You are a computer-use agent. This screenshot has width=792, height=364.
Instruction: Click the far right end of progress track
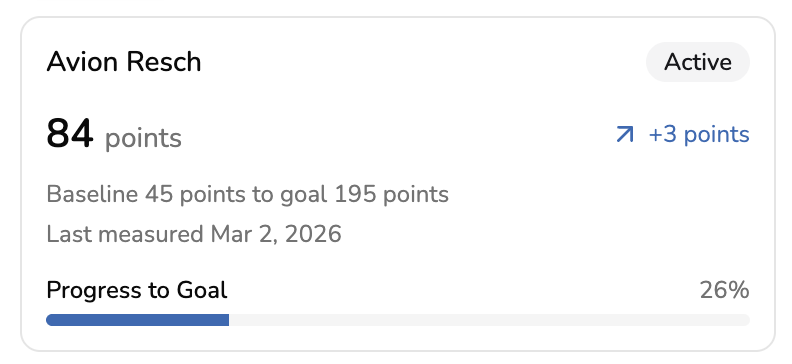747,320
